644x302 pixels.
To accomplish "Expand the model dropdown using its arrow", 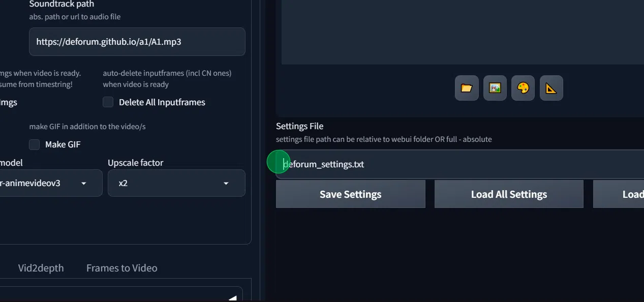I will [x=83, y=183].
